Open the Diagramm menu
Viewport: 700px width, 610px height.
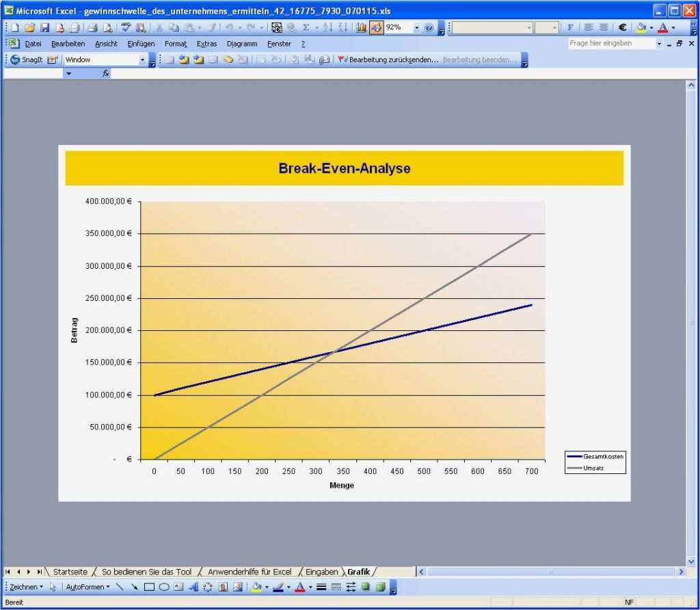point(242,43)
